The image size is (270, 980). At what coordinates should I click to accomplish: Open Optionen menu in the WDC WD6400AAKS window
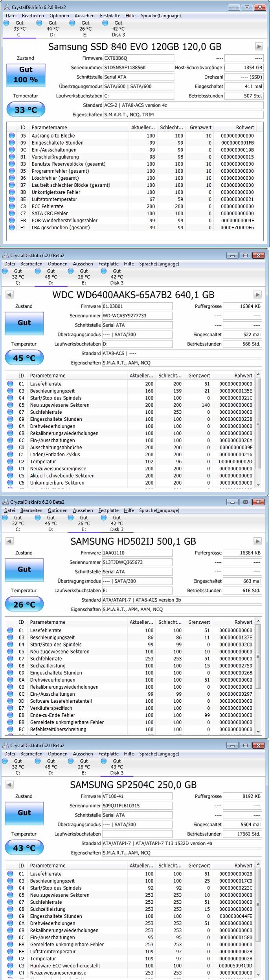coord(58,264)
